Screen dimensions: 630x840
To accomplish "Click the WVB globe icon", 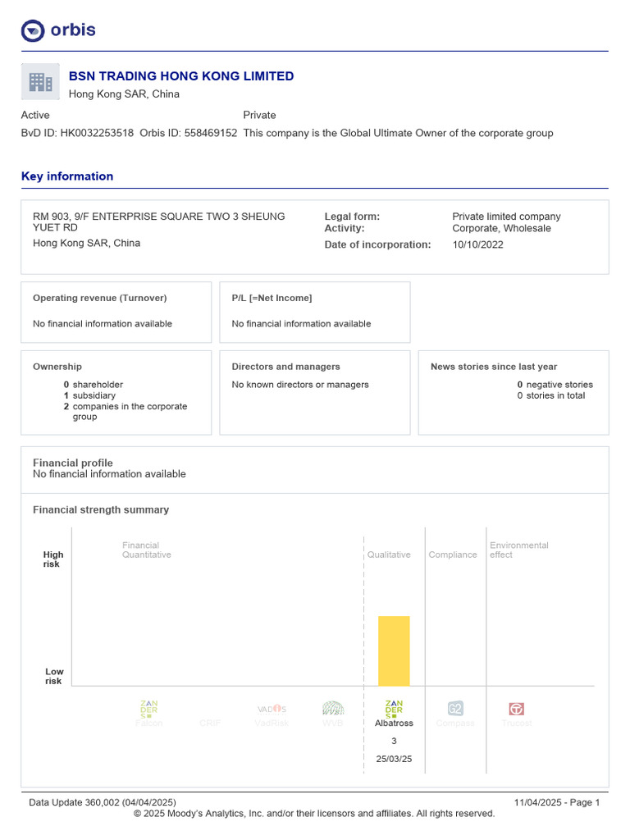I will tap(333, 709).
